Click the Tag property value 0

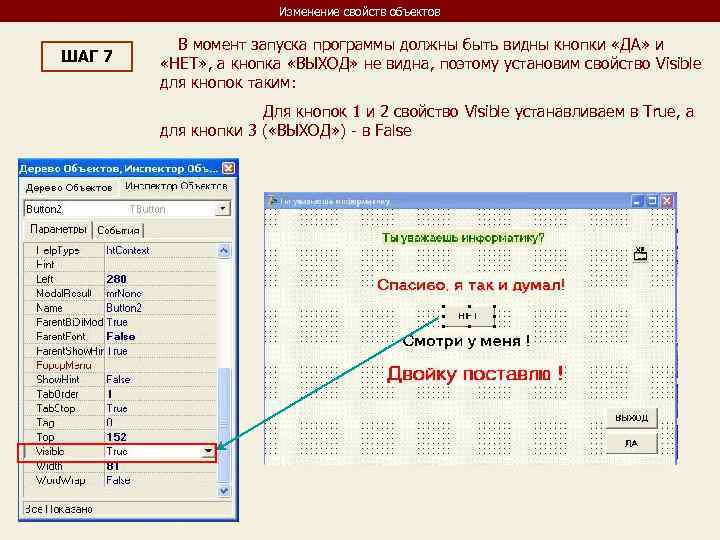[109, 422]
